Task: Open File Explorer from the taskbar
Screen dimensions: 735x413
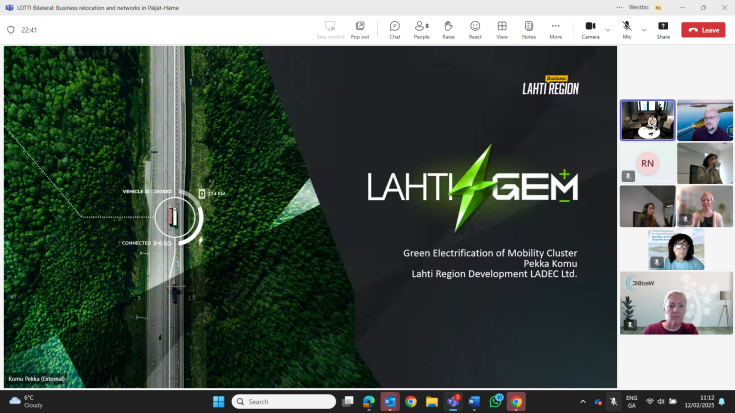Action: [x=432, y=402]
